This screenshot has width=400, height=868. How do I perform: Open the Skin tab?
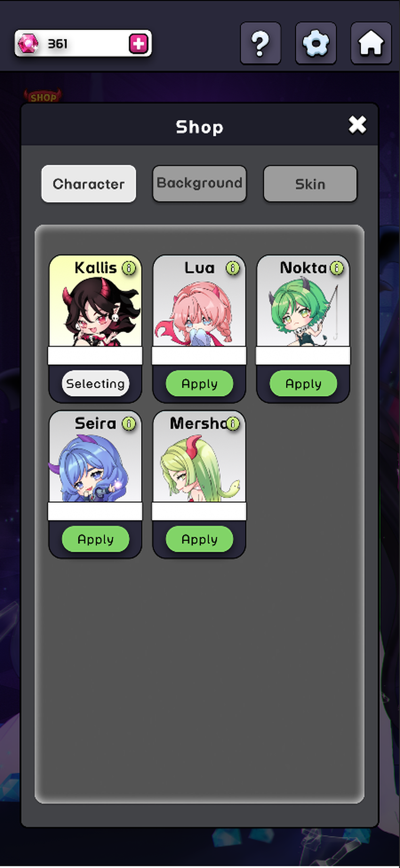pos(310,184)
